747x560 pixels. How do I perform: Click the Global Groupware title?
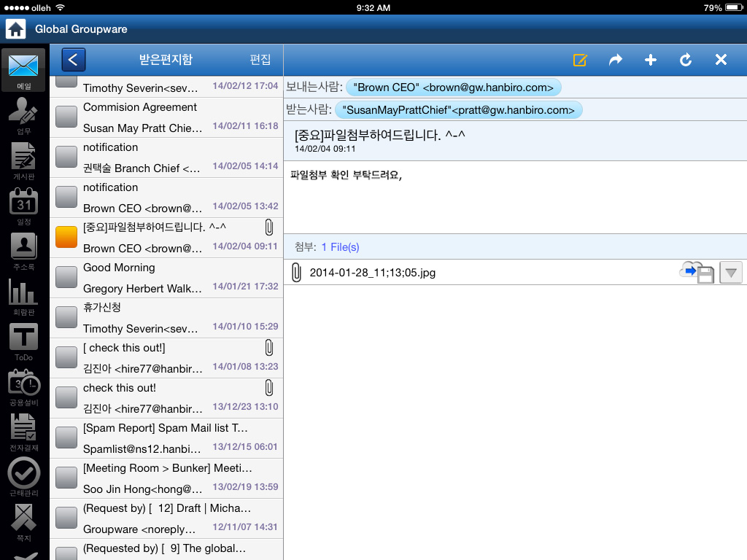click(x=81, y=29)
